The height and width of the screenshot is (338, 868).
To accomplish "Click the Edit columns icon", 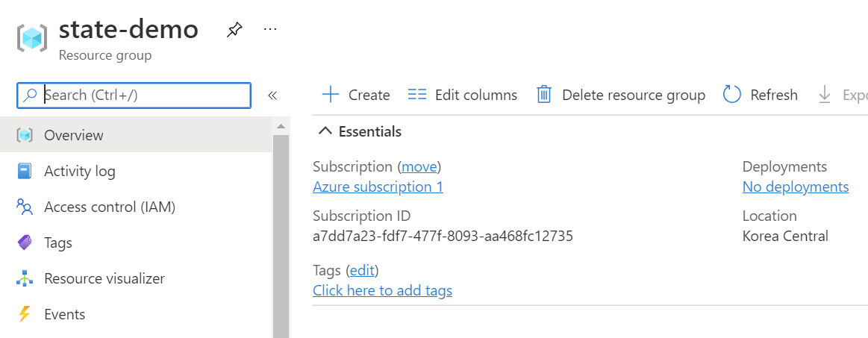I will [417, 95].
